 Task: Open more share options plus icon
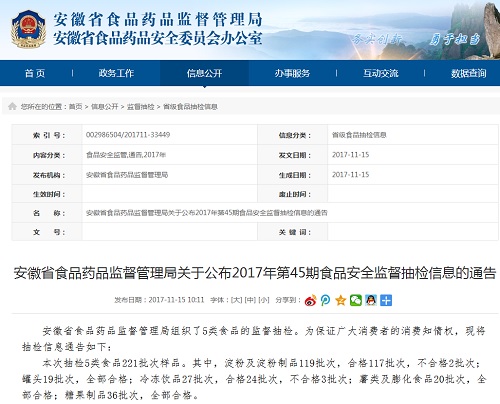[386, 300]
